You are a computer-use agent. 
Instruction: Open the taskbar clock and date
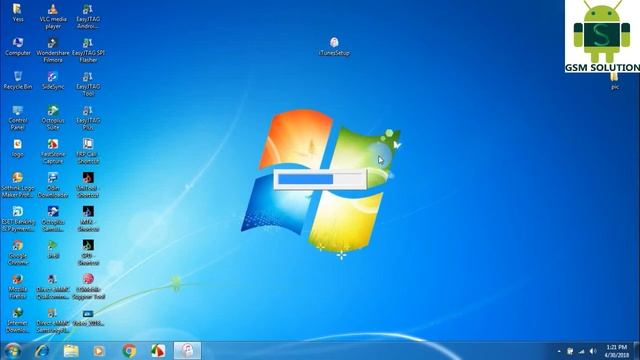[x=617, y=351]
